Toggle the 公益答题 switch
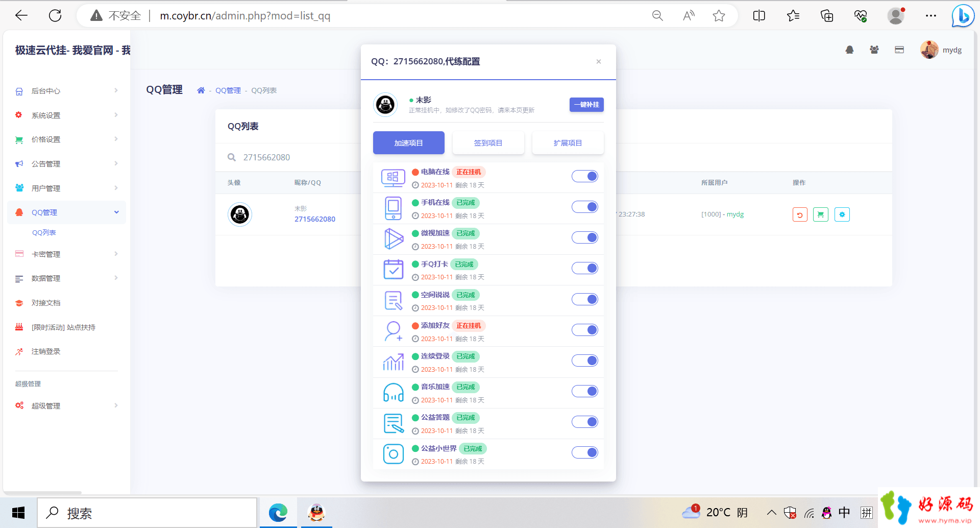 pos(584,422)
